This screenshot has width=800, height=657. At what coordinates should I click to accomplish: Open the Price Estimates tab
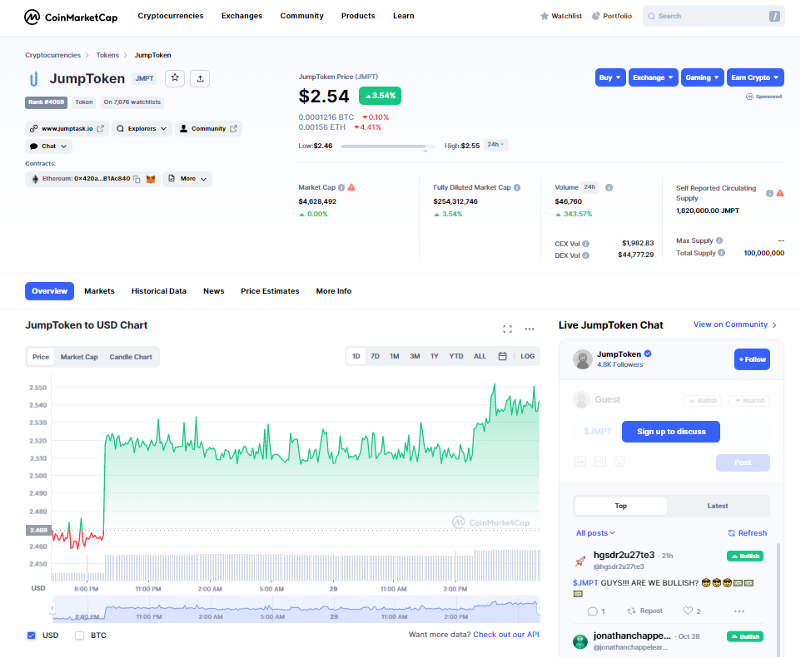coord(270,291)
